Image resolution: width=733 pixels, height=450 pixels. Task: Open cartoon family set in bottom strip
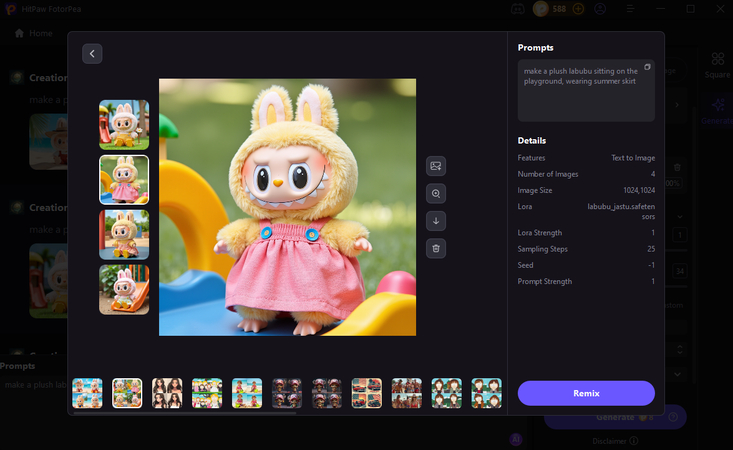coord(207,393)
